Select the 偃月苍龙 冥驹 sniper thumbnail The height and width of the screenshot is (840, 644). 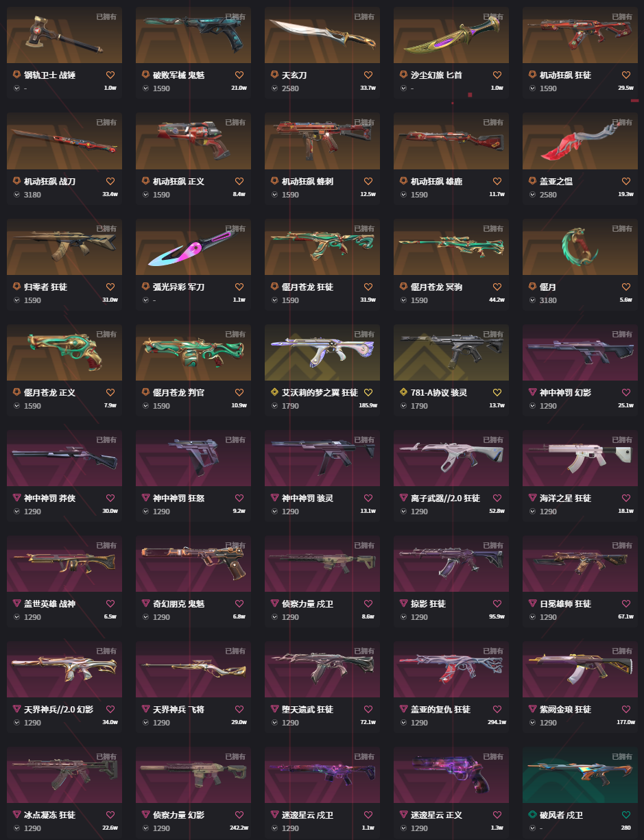[x=451, y=247]
